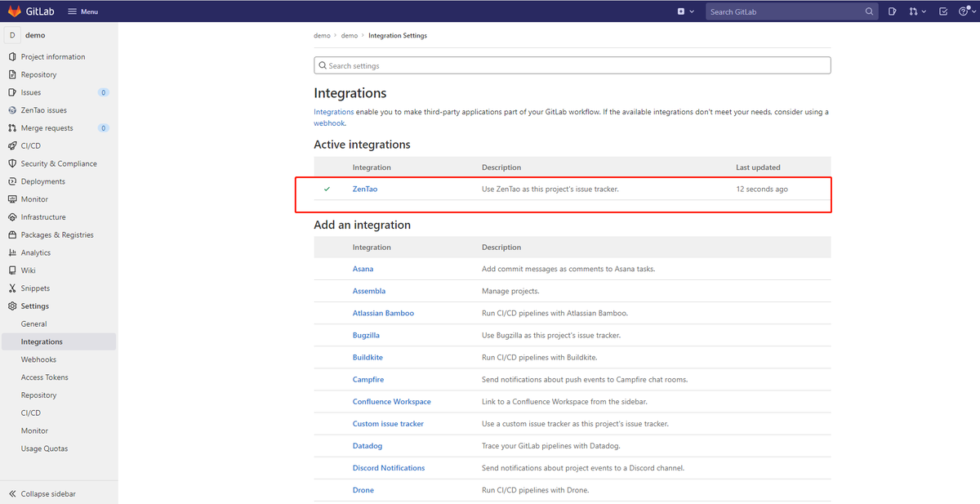The width and height of the screenshot is (980, 504).
Task: Open the Custom issue tracker integration
Action: [x=388, y=424]
